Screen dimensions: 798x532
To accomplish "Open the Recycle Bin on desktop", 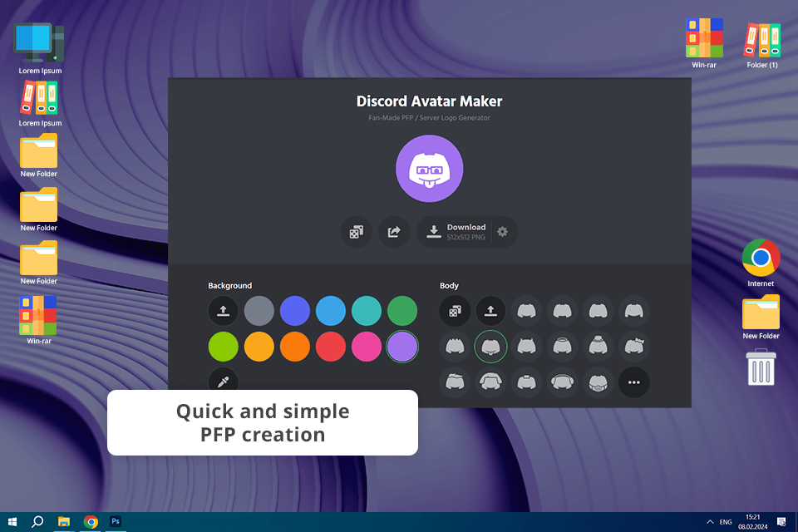I will click(761, 367).
